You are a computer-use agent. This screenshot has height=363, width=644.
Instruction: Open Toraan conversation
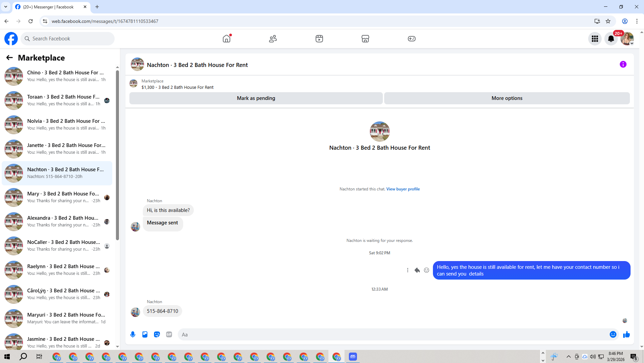point(57,100)
